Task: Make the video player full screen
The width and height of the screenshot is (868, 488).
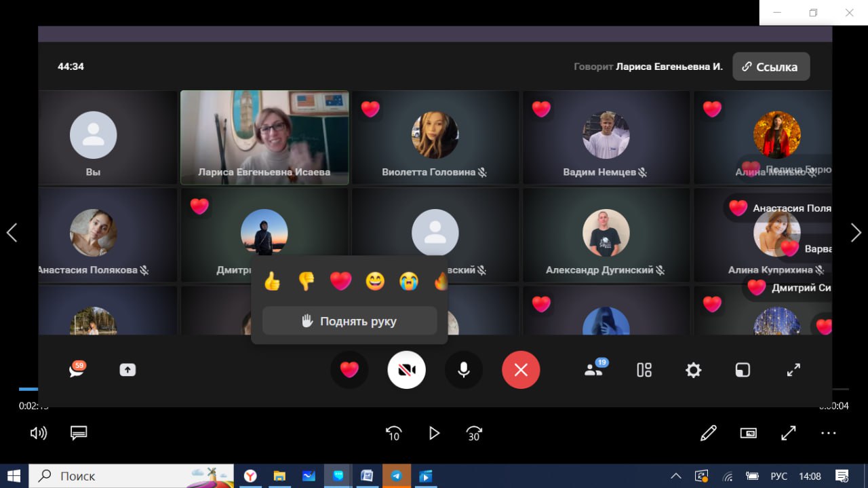Action: coord(789,433)
